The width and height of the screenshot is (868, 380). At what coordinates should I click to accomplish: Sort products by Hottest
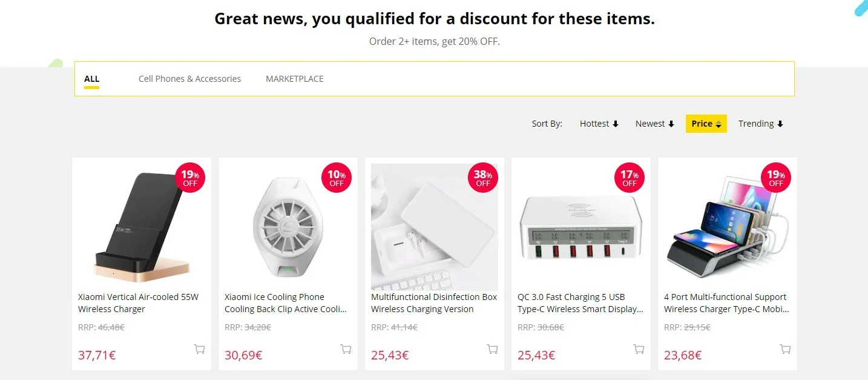pos(599,124)
